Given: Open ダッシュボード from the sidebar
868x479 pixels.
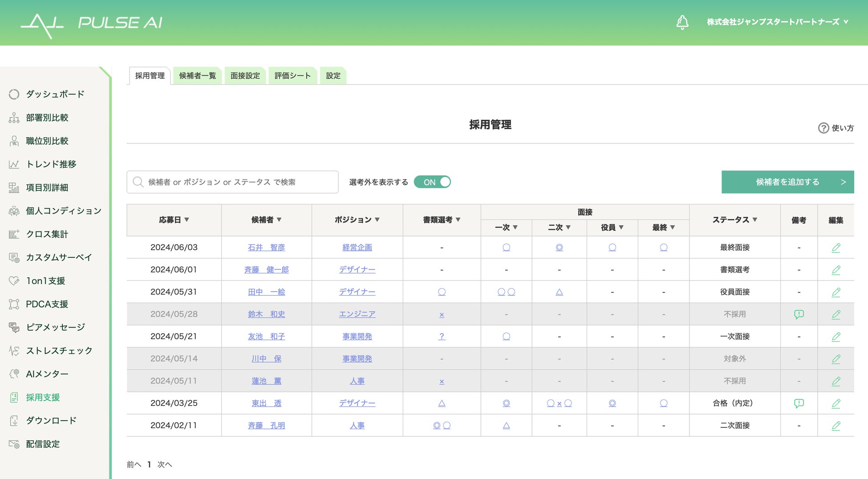Looking at the screenshot, I should point(55,94).
